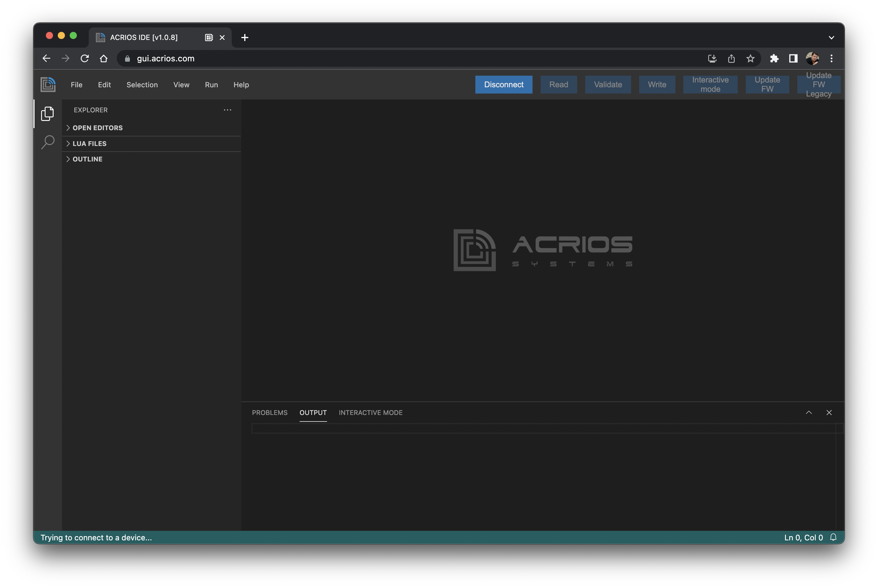Click the output panel text field
This screenshot has height=588, width=878.
coord(544,428)
